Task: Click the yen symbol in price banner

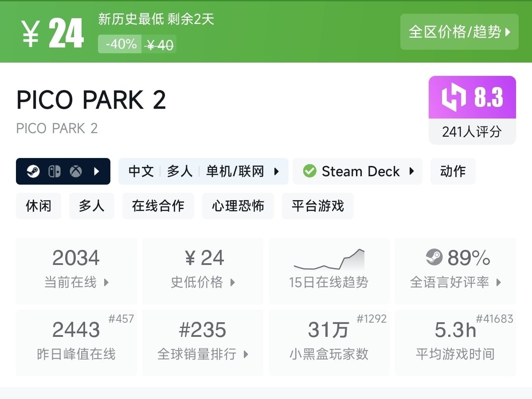Action: [x=31, y=33]
